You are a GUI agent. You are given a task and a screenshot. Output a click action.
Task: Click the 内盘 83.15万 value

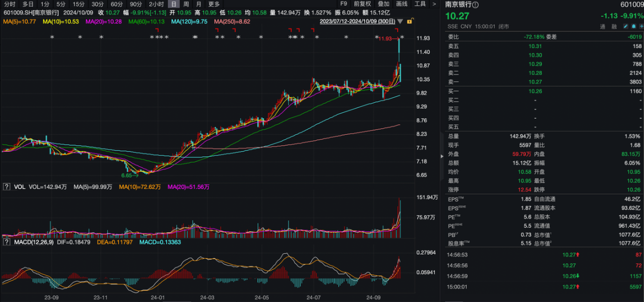pyautogui.click(x=631, y=153)
